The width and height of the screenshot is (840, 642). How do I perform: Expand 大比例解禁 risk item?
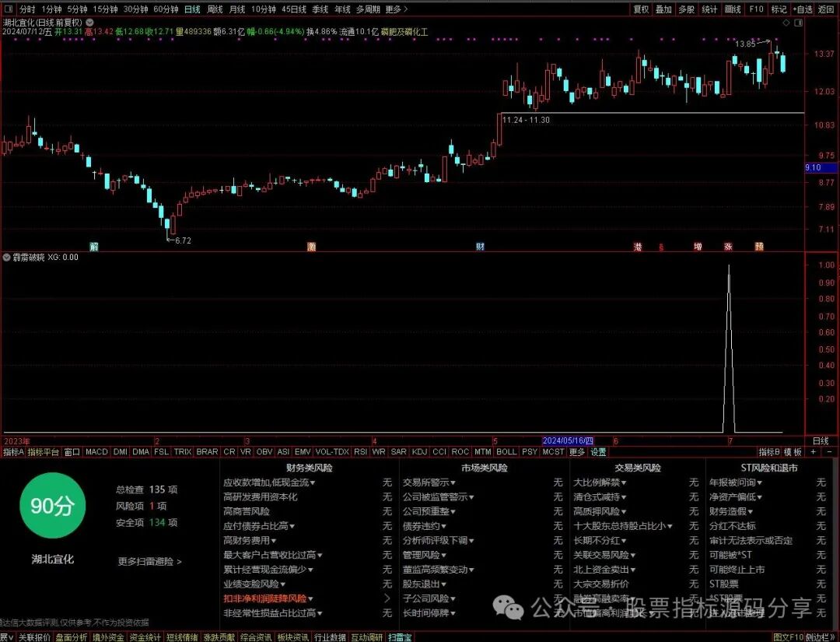click(x=600, y=482)
